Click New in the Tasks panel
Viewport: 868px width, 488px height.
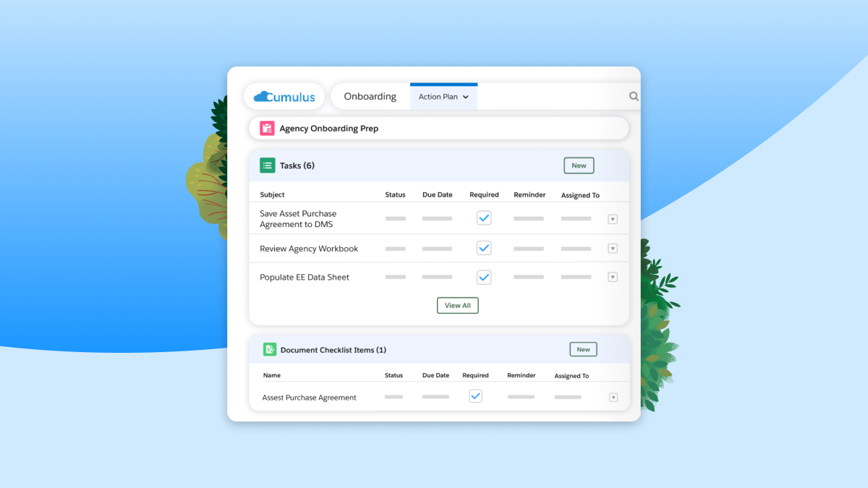[579, 165]
